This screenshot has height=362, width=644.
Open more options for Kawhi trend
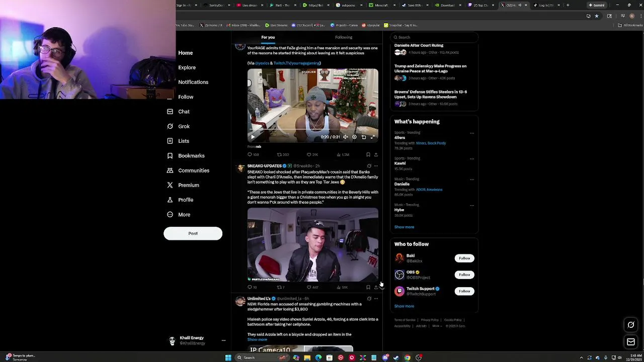pos(472,159)
